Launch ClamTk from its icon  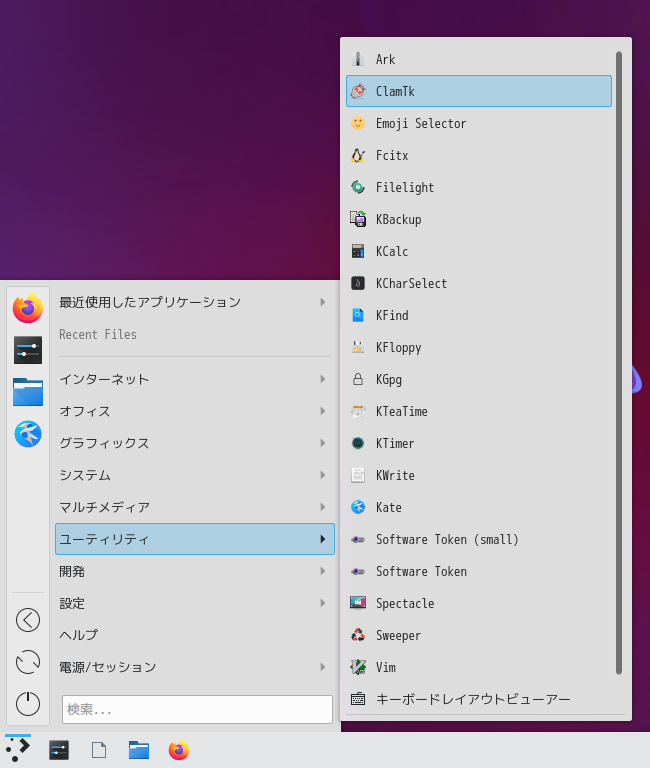point(358,91)
